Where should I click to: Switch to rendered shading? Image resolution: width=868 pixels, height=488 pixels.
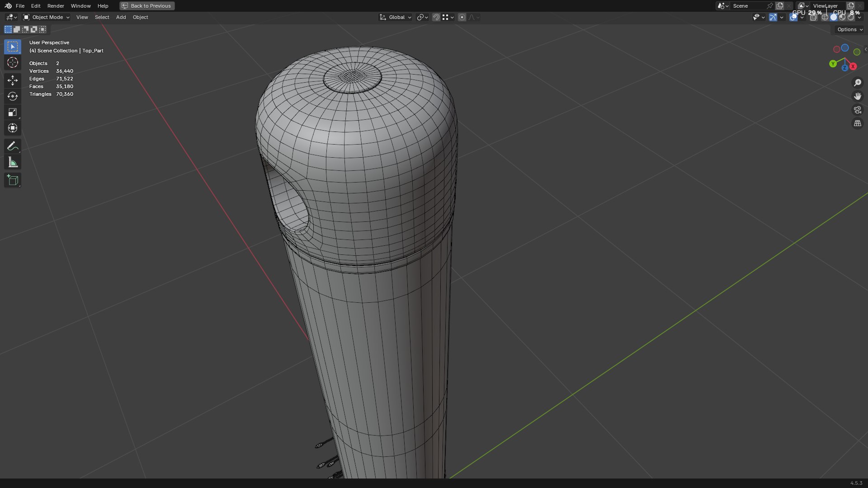click(851, 17)
